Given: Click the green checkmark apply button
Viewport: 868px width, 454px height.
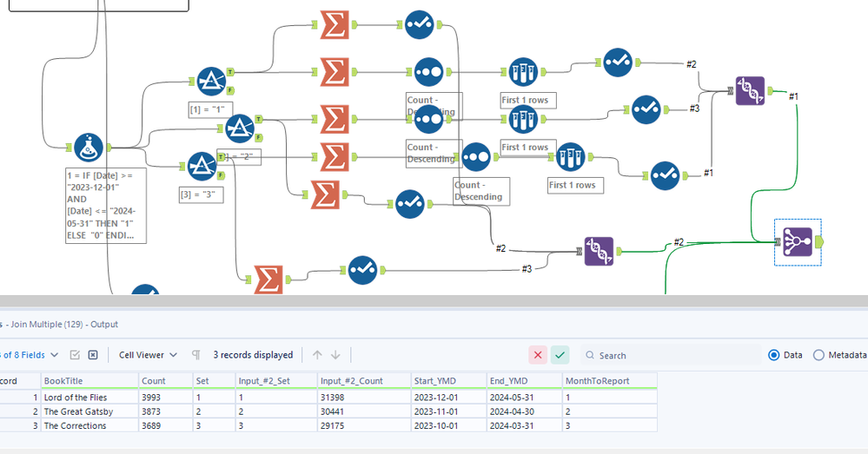Looking at the screenshot, I should click(x=560, y=355).
